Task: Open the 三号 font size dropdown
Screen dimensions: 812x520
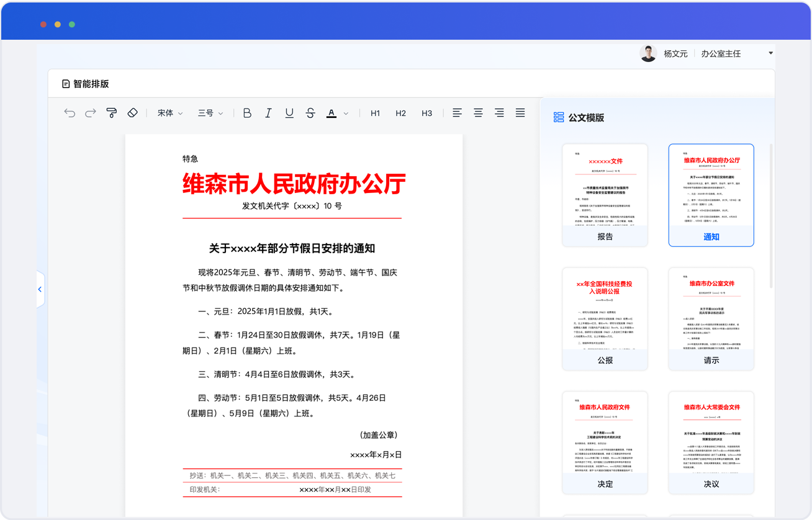Action: pos(210,113)
